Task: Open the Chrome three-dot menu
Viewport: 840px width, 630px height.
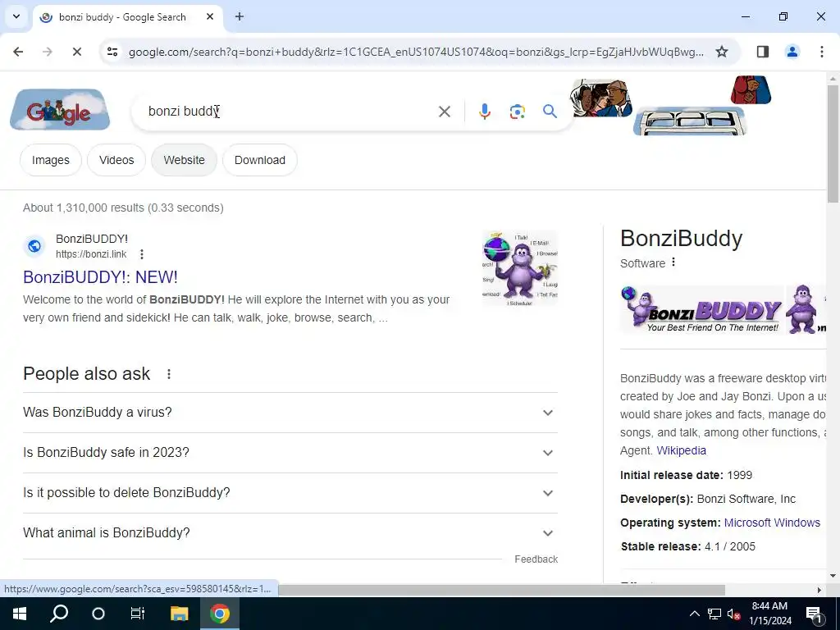Action: (x=821, y=52)
